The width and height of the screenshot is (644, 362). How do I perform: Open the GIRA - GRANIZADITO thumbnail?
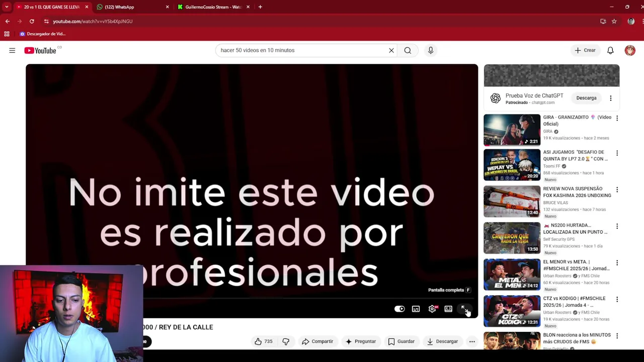point(512,130)
